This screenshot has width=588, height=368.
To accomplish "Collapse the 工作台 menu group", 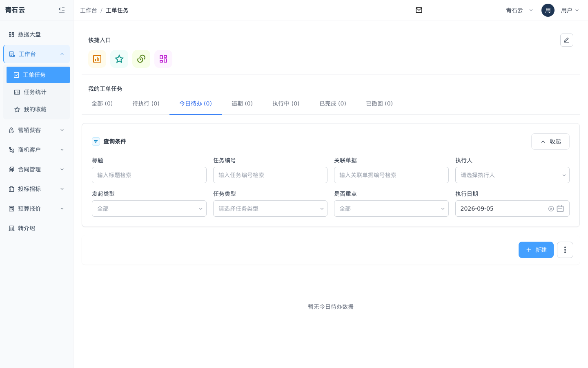I will tap(62, 54).
